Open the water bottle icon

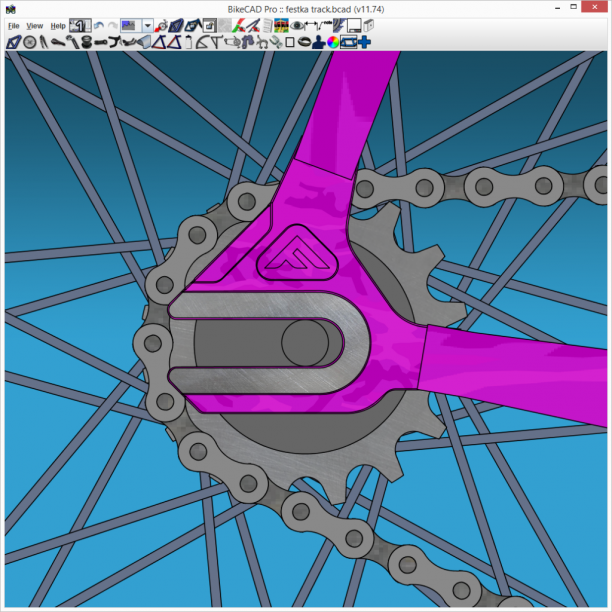click(x=188, y=42)
